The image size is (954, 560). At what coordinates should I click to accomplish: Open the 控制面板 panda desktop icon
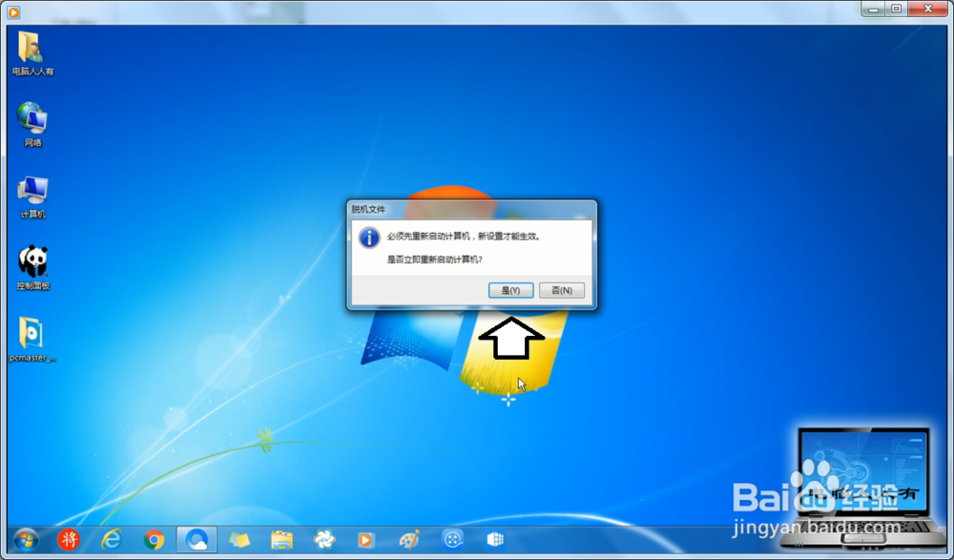tap(32, 268)
